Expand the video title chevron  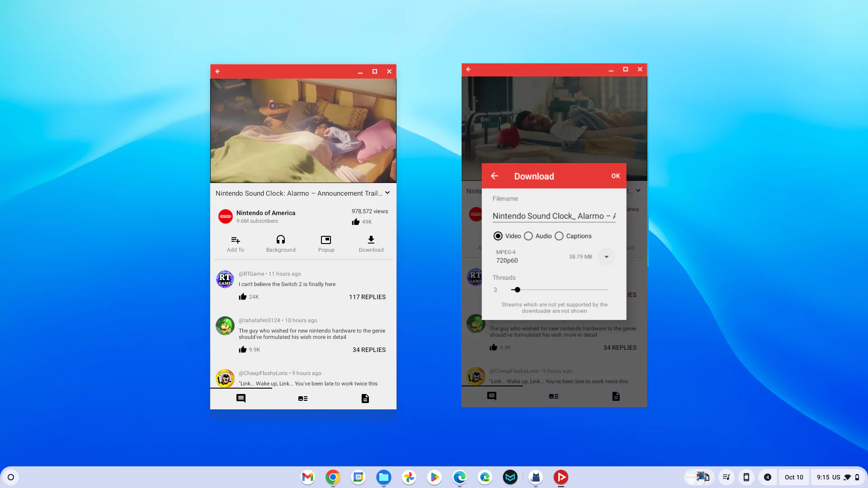387,193
